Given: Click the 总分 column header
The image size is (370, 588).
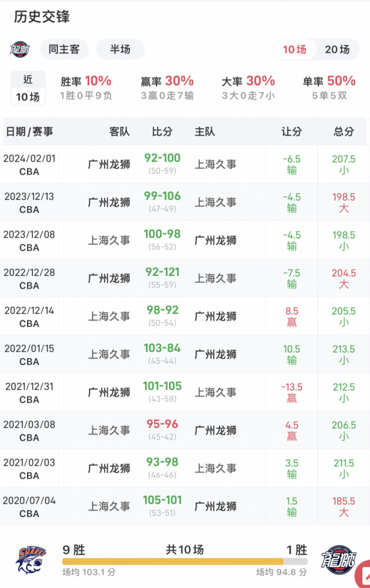Looking at the screenshot, I should coord(344,132).
